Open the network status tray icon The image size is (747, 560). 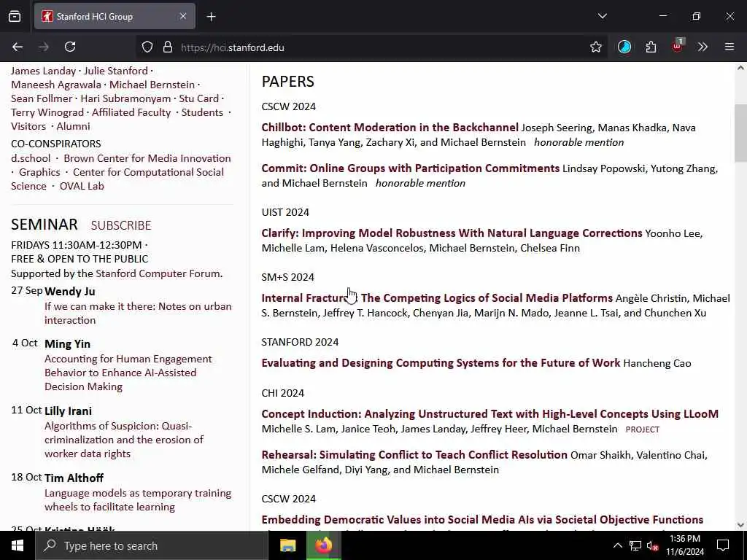coord(635,545)
